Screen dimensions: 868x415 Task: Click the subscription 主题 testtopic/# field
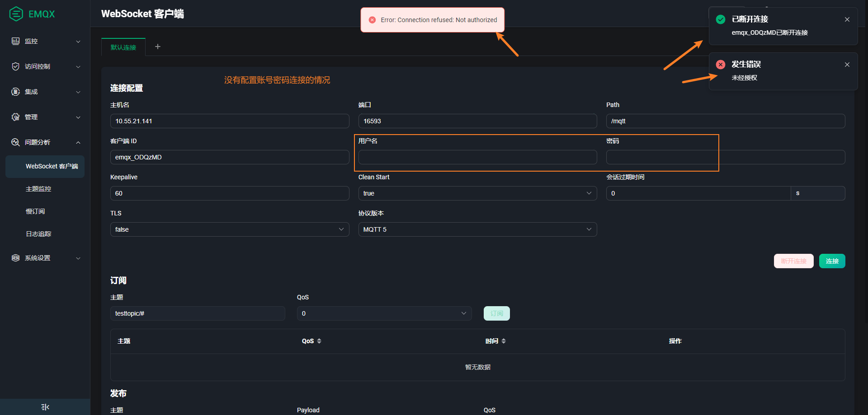coord(198,313)
